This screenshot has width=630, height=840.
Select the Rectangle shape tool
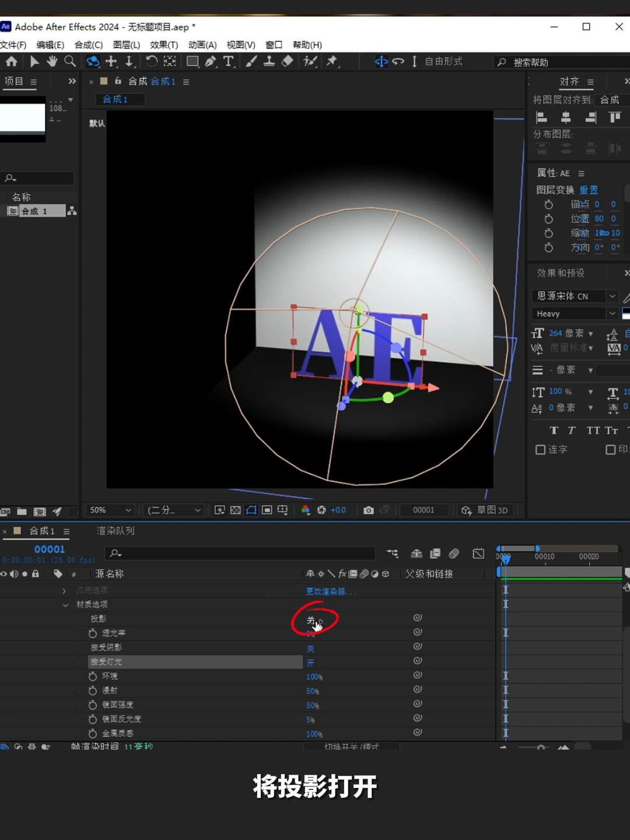point(192,61)
